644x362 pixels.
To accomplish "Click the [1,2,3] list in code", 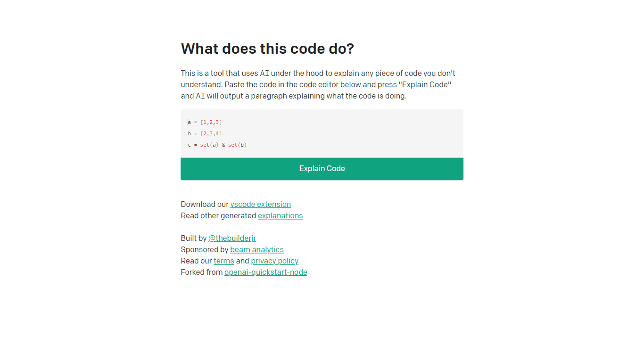I will (x=211, y=123).
